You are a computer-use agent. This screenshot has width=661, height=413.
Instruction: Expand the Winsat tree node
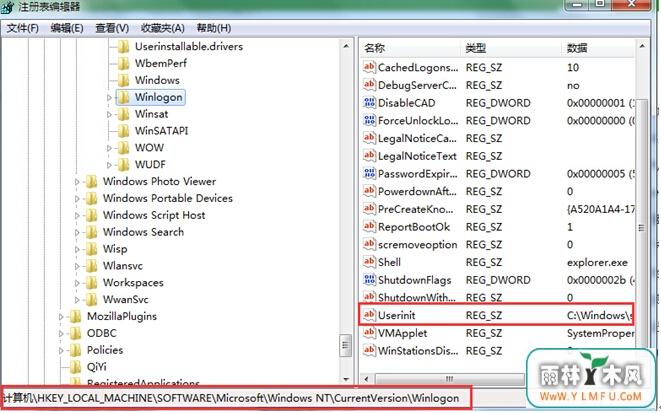click(109, 114)
